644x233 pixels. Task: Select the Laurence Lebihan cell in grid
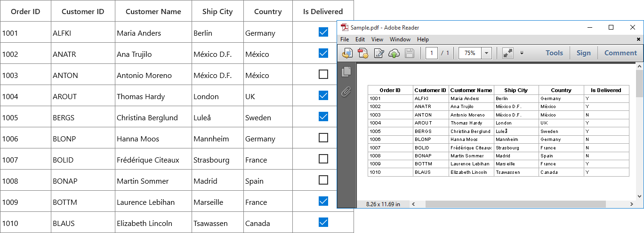point(153,201)
